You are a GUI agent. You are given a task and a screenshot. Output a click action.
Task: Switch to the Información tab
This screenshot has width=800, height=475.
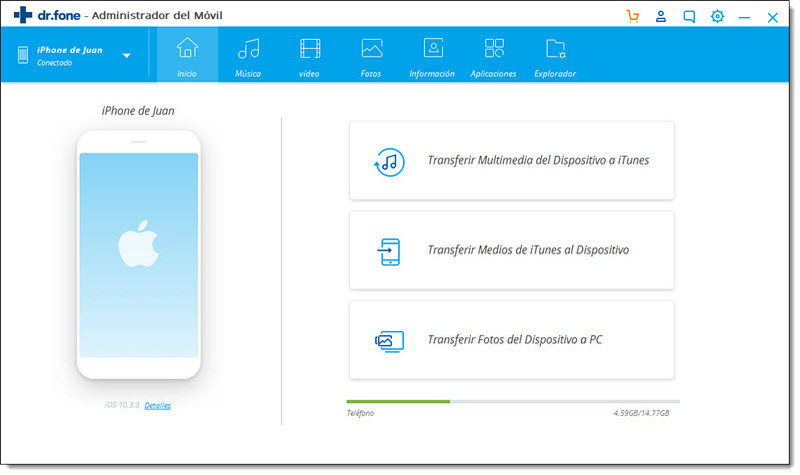point(432,55)
